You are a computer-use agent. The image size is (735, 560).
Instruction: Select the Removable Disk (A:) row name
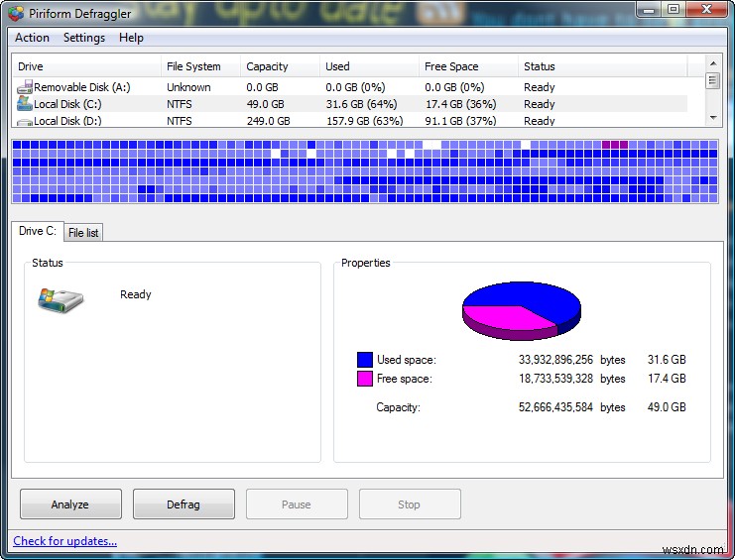click(x=82, y=87)
